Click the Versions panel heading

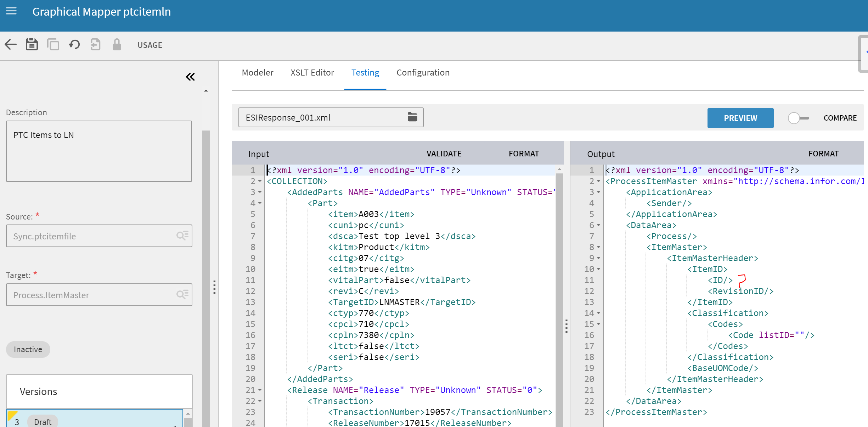[x=38, y=392]
